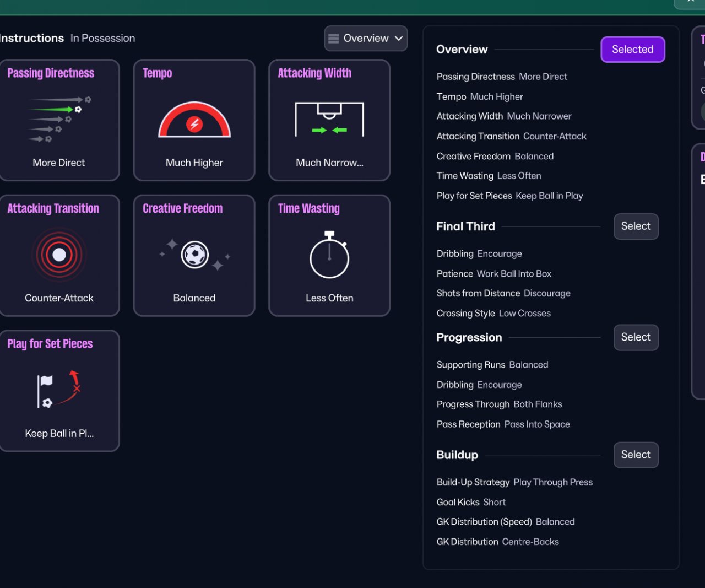705x588 pixels.
Task: Click the Passing Directness More Direct row
Action: click(502, 77)
